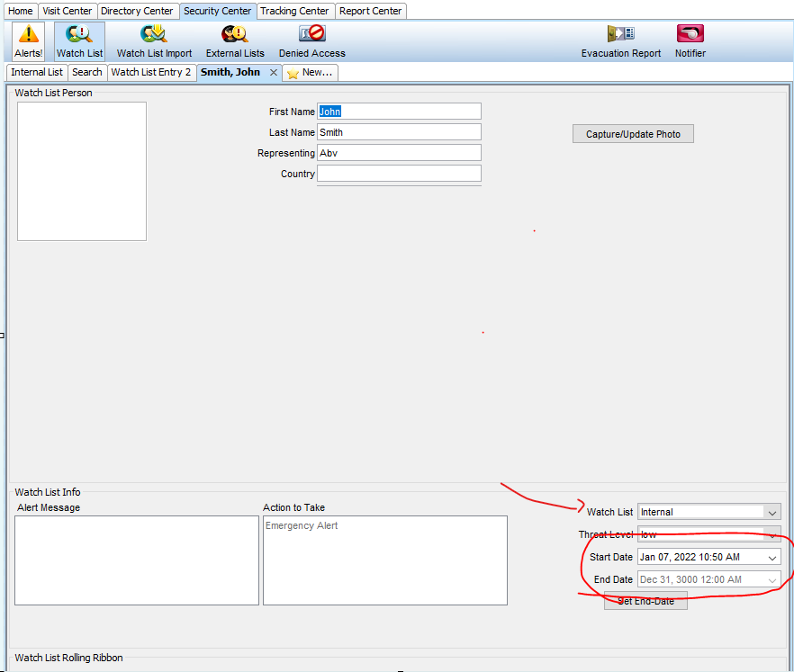Click the Denied Access icon

click(x=311, y=40)
